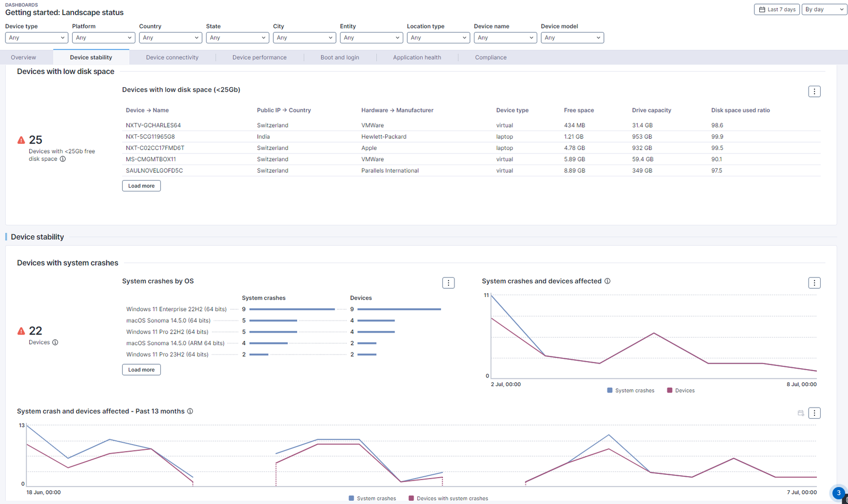Select the NXTV-GCHARLES64 device row

coord(153,125)
